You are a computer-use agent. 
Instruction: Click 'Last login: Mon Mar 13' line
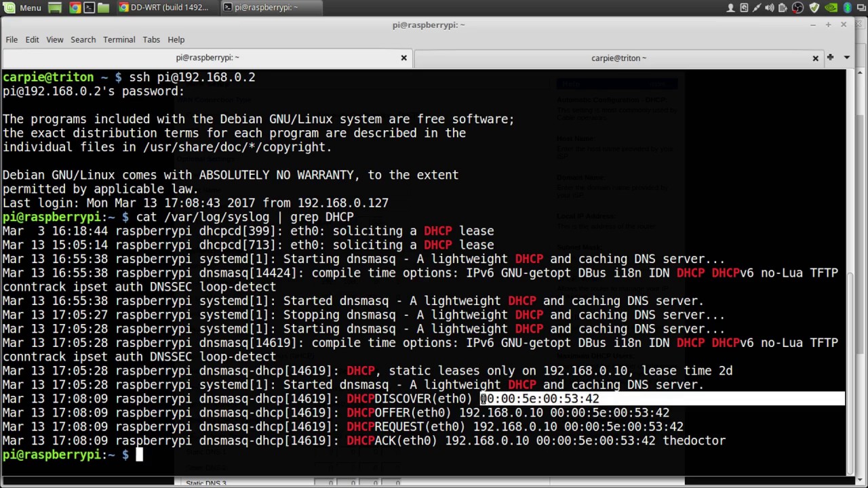tap(195, 203)
